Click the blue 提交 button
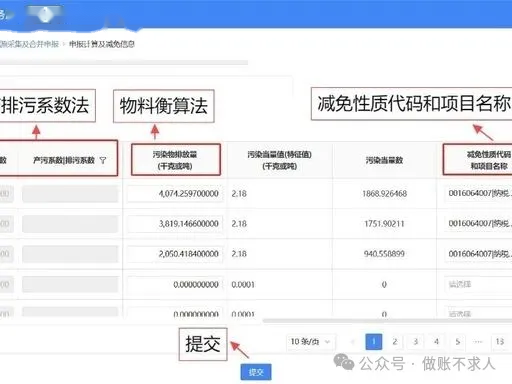Screen dimensions: 512x384 256,372
